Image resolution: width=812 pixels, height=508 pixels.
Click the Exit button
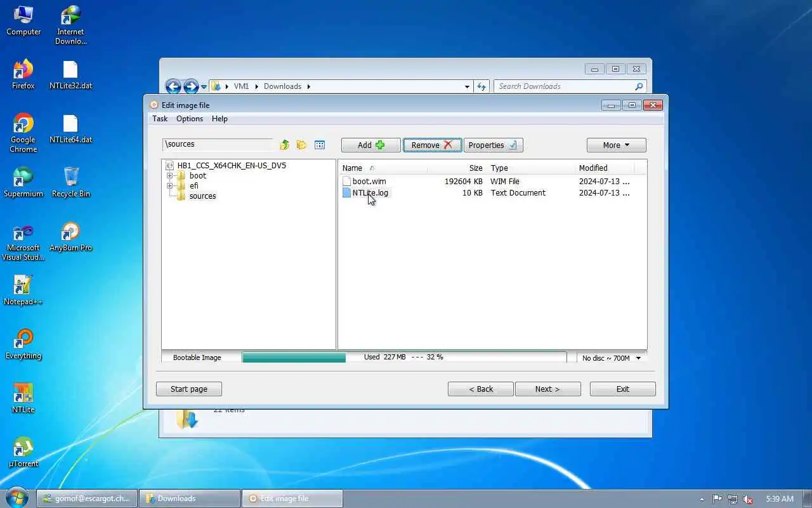coord(623,389)
